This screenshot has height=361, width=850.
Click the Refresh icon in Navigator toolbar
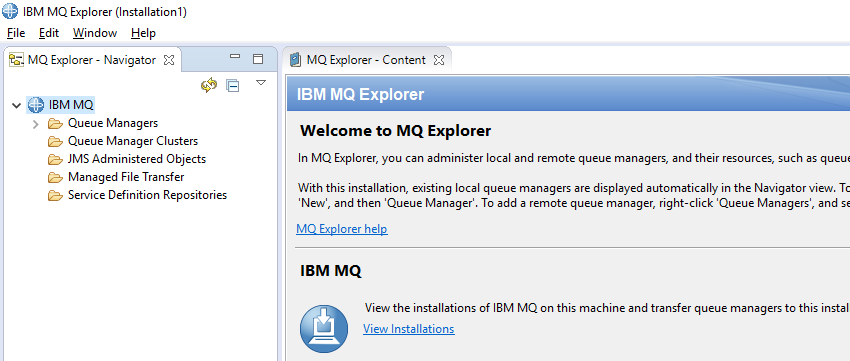(209, 85)
